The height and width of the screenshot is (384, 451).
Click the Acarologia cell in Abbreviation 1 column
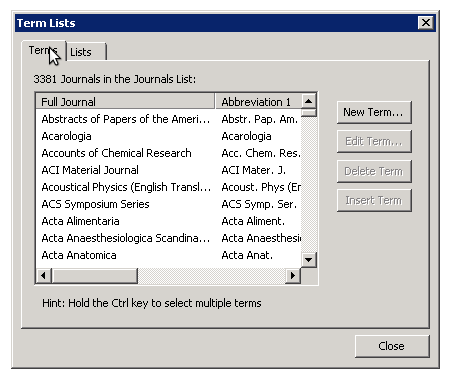(246, 136)
